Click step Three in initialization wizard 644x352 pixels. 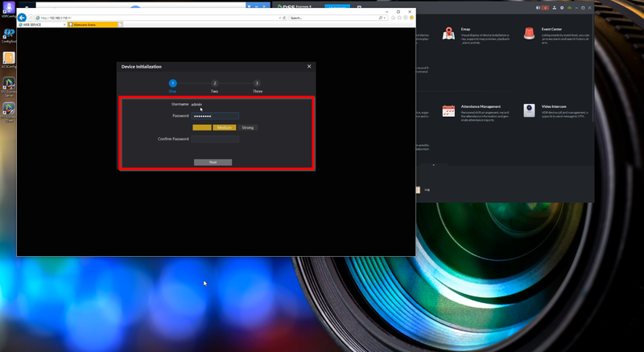[257, 84]
